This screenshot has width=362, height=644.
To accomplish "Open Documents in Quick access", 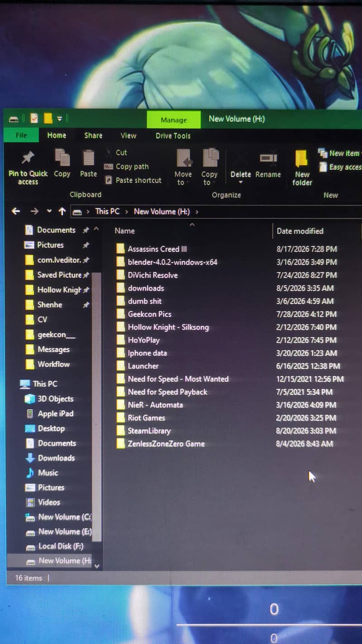I will (56, 230).
